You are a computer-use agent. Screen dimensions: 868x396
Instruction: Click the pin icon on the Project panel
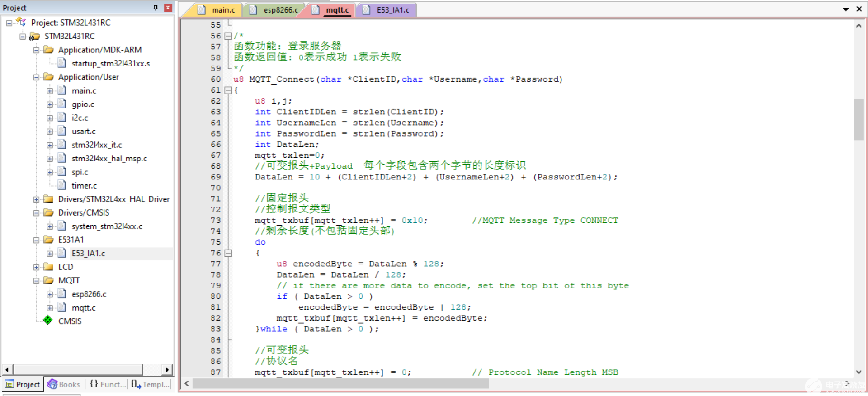point(156,8)
